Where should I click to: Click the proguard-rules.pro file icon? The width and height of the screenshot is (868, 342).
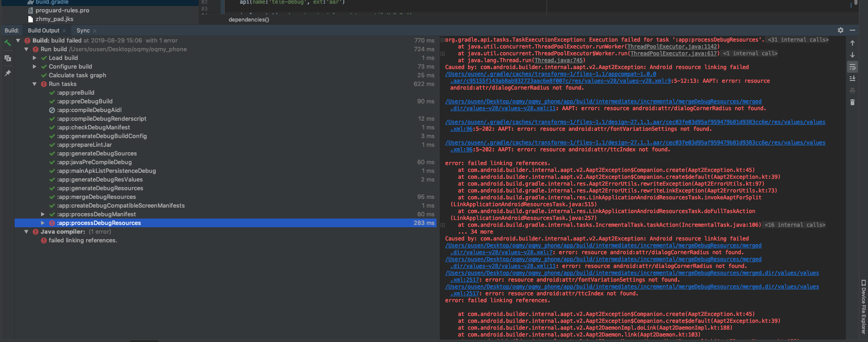point(31,10)
